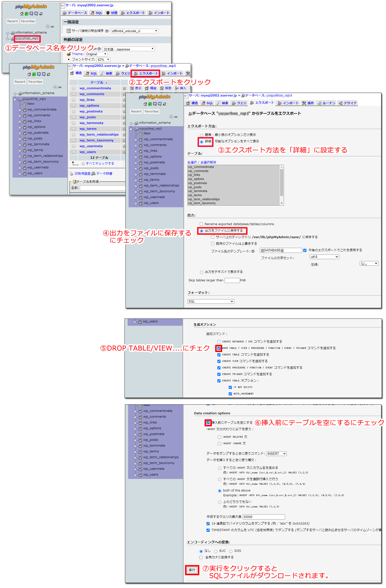Switch to Favorites in the export window sidebar
The image size is (386, 588).
click(152, 112)
